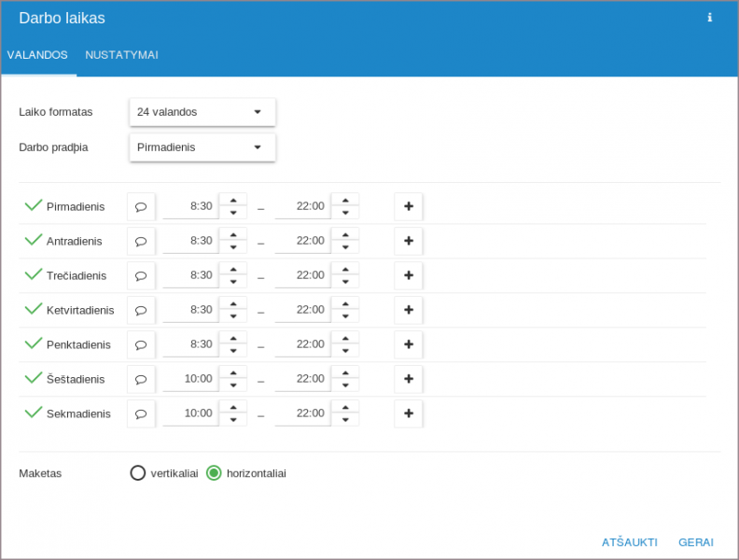Add a time slot for Penktadienis
This screenshot has width=739, height=560.
tap(408, 344)
